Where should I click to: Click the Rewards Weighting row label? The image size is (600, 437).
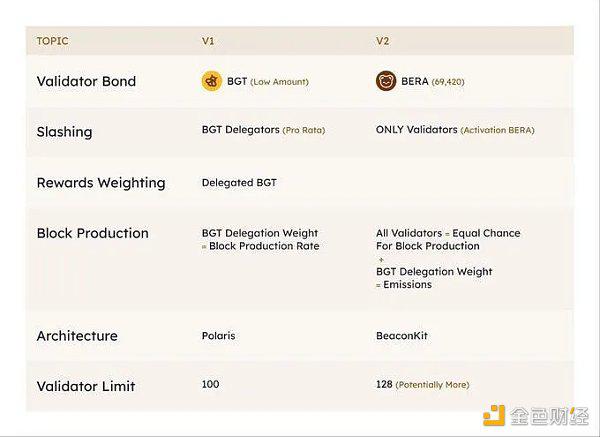coord(101,183)
